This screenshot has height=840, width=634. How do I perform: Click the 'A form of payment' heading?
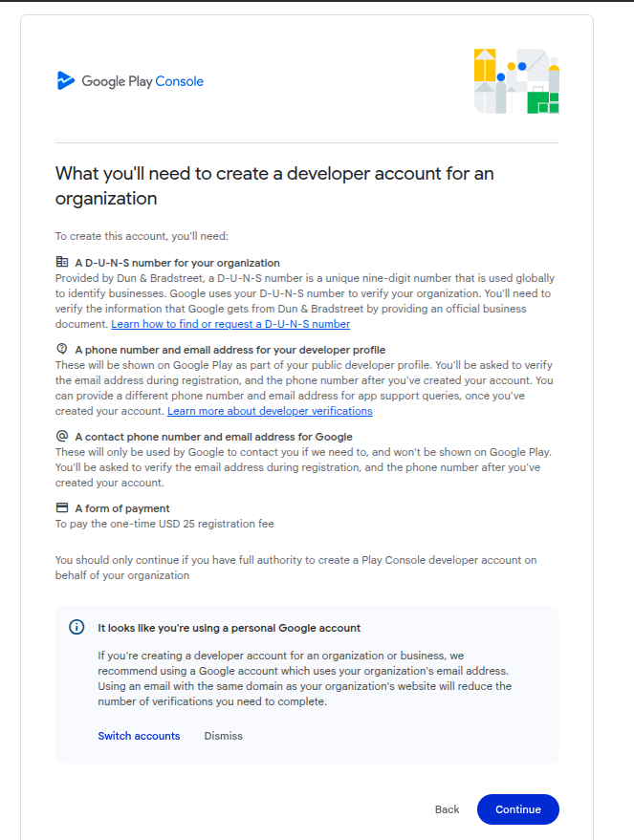click(x=122, y=508)
